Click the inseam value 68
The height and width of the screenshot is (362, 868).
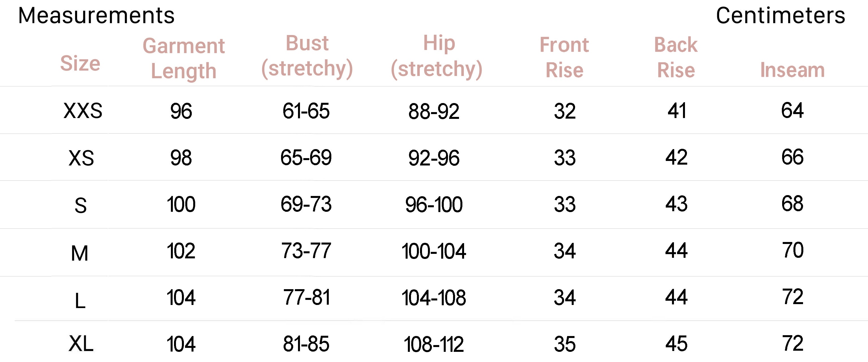[x=792, y=204]
